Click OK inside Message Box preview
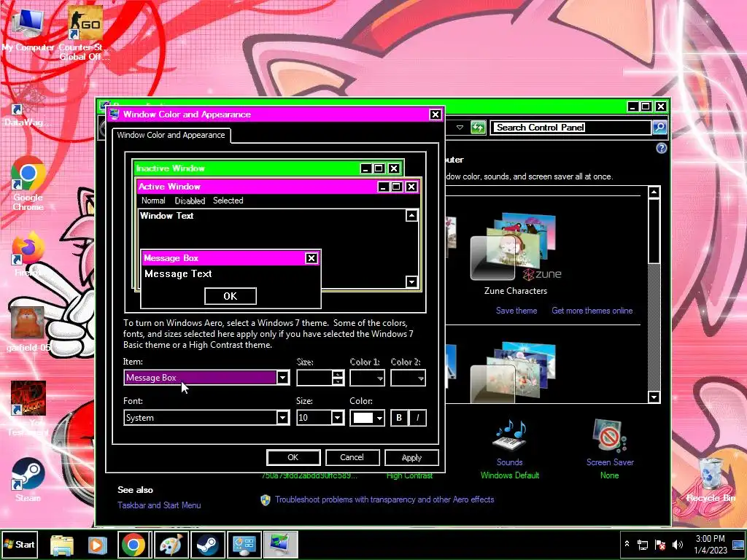 click(x=230, y=296)
